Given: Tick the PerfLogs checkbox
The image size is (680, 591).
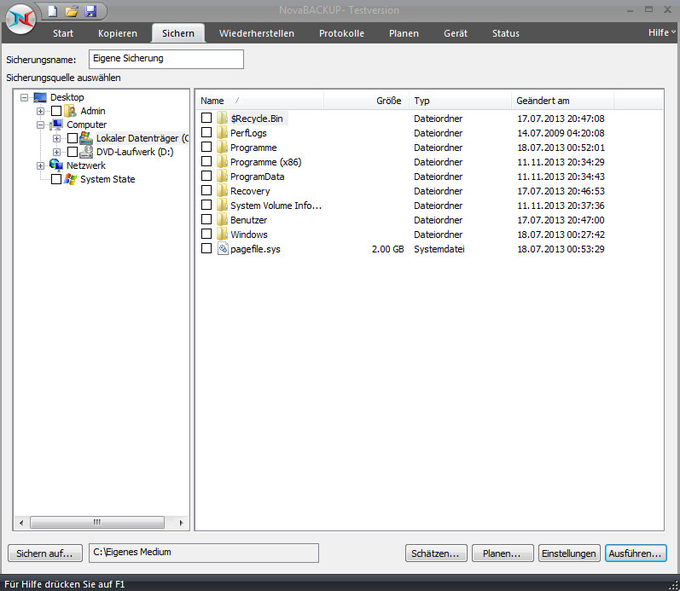Looking at the screenshot, I should tap(206, 132).
